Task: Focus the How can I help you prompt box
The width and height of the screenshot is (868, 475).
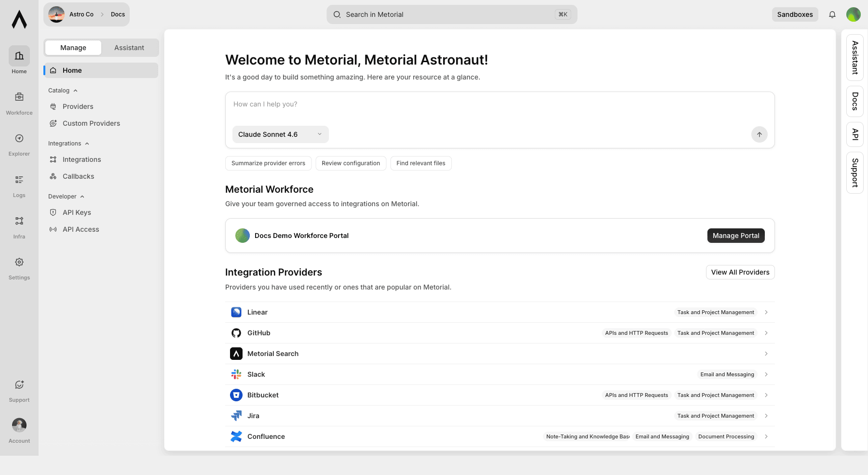Action: click(x=500, y=105)
